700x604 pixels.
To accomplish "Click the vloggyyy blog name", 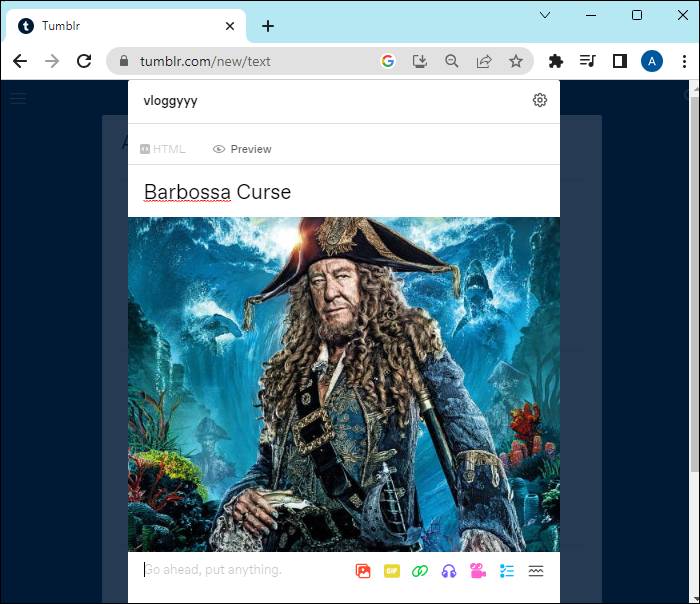I will point(170,100).
